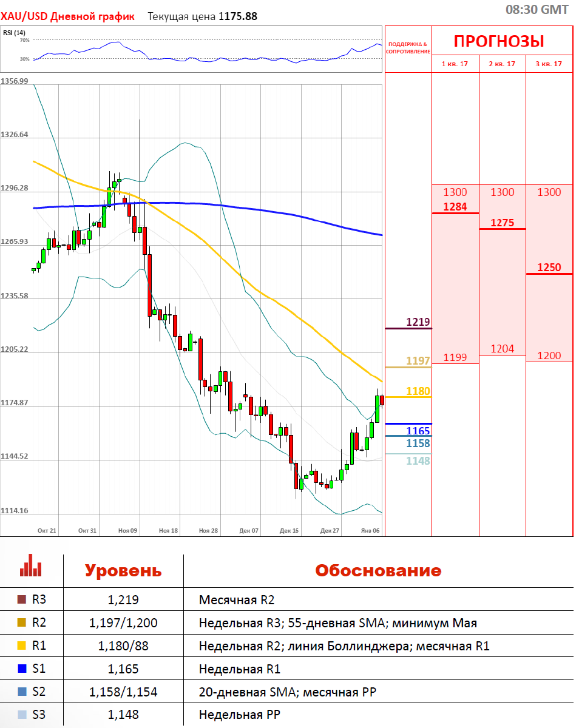
Task: Select the 1165 support level label
Action: click(418, 431)
